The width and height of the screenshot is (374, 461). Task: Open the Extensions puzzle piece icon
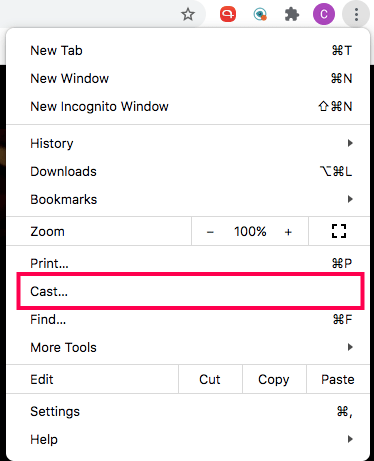292,14
